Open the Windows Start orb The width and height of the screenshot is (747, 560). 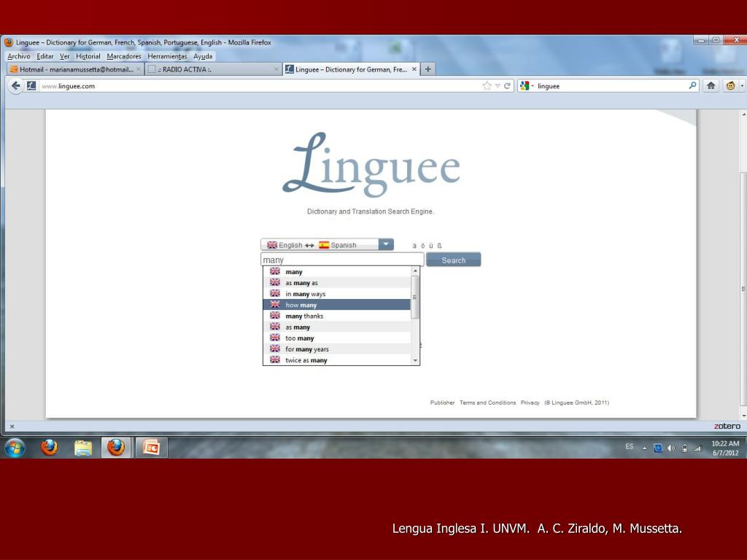[15, 448]
